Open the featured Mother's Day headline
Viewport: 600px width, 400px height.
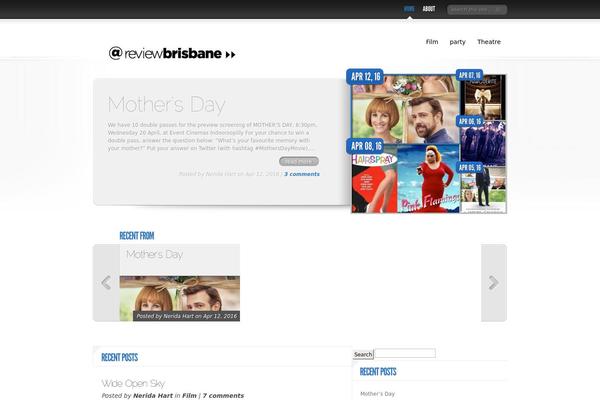pyautogui.click(x=166, y=104)
